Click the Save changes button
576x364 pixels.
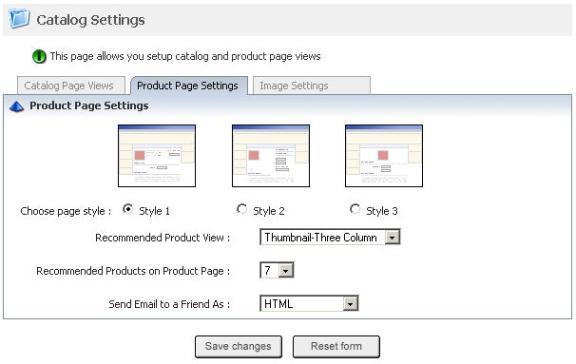pyautogui.click(x=238, y=346)
